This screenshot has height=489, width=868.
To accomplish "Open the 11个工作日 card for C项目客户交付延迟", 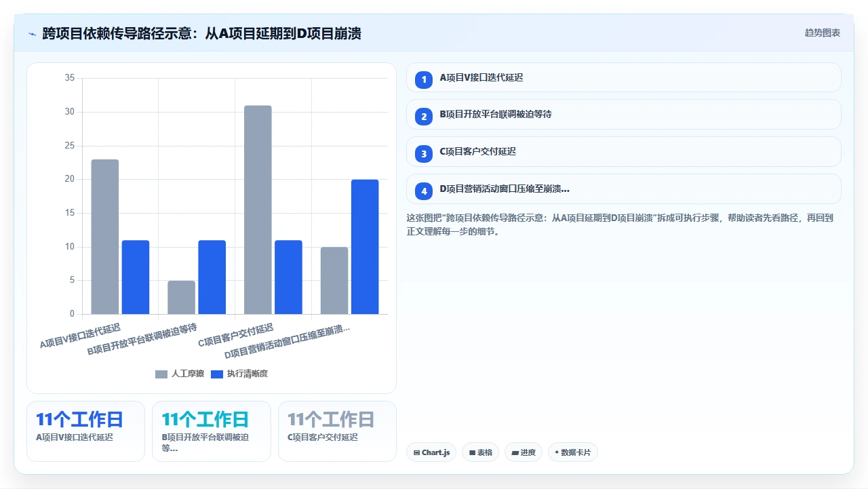I will 337,431.
